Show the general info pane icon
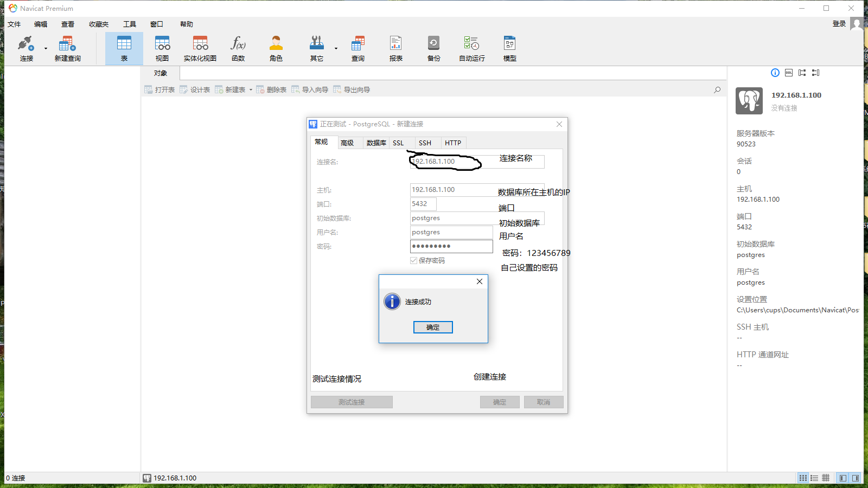This screenshot has width=868, height=488. [x=775, y=73]
